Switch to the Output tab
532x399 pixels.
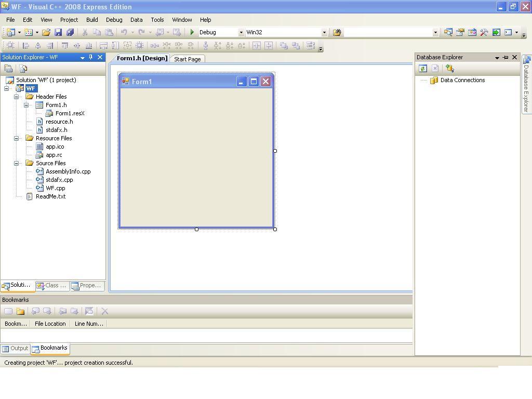(15, 349)
